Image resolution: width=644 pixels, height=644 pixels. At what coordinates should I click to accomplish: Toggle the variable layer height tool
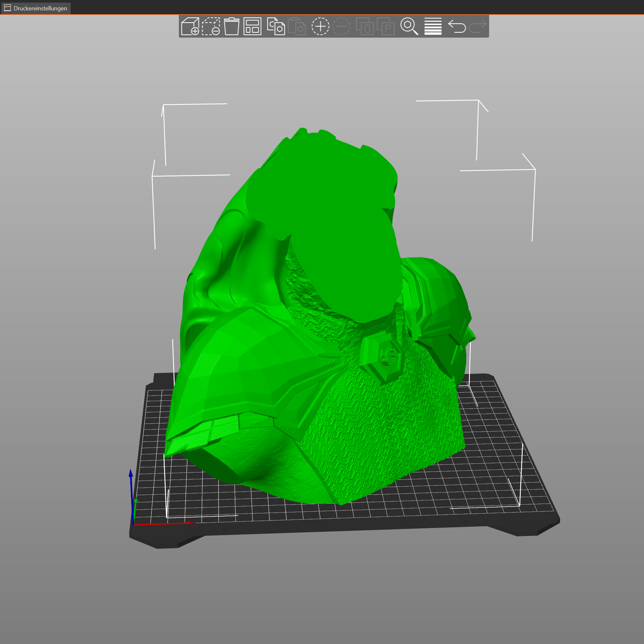coord(433,26)
